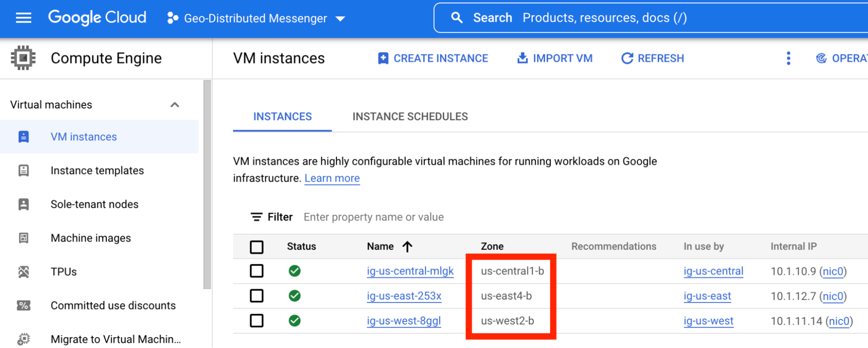Open the hamburger navigation menu
Image resolution: width=868 pixels, height=348 pixels.
[x=23, y=18]
